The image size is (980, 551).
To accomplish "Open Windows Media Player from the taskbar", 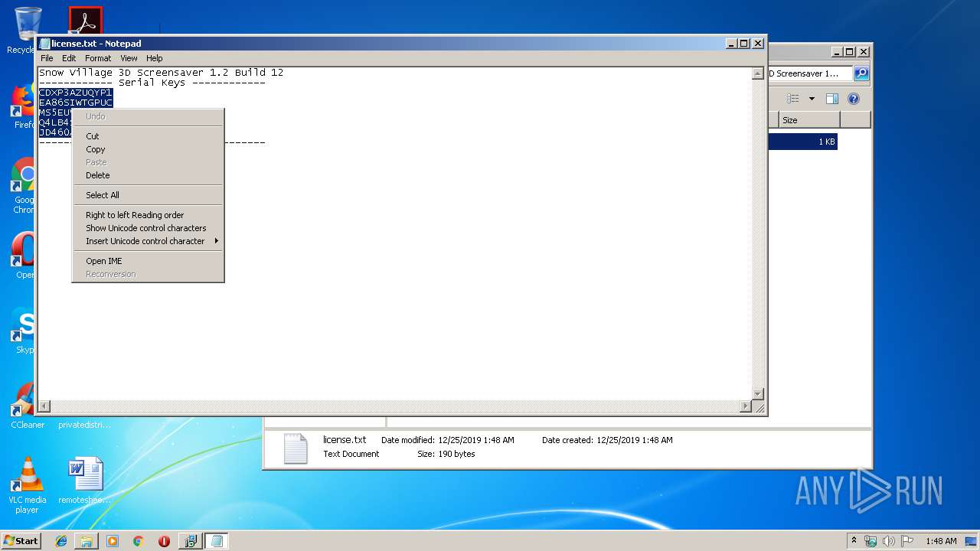I will coord(113,541).
